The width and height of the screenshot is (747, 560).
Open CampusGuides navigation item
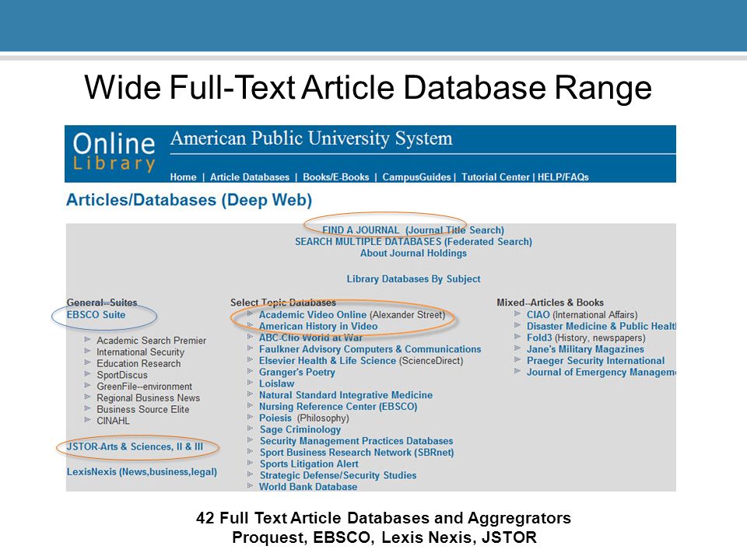pos(416,177)
